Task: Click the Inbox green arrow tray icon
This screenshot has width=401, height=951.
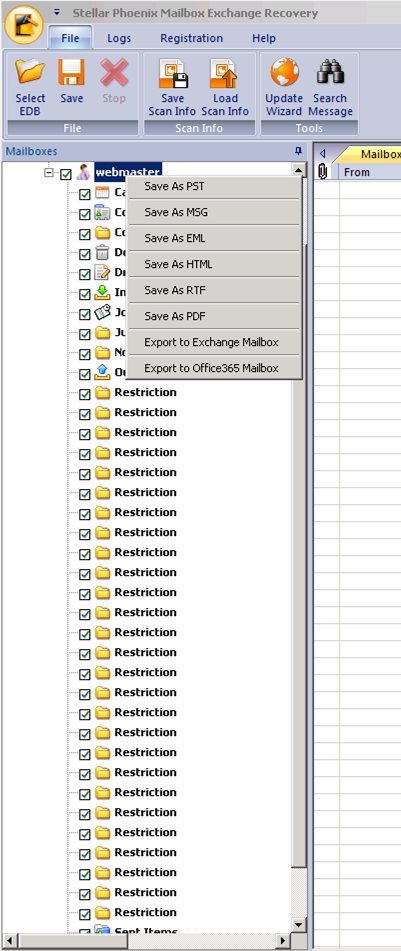Action: pos(103,293)
